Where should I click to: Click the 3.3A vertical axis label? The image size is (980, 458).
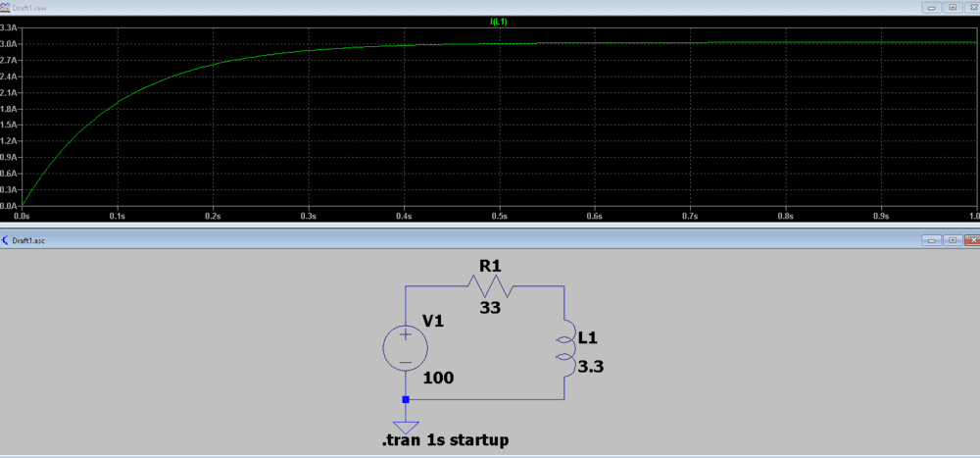[8, 28]
